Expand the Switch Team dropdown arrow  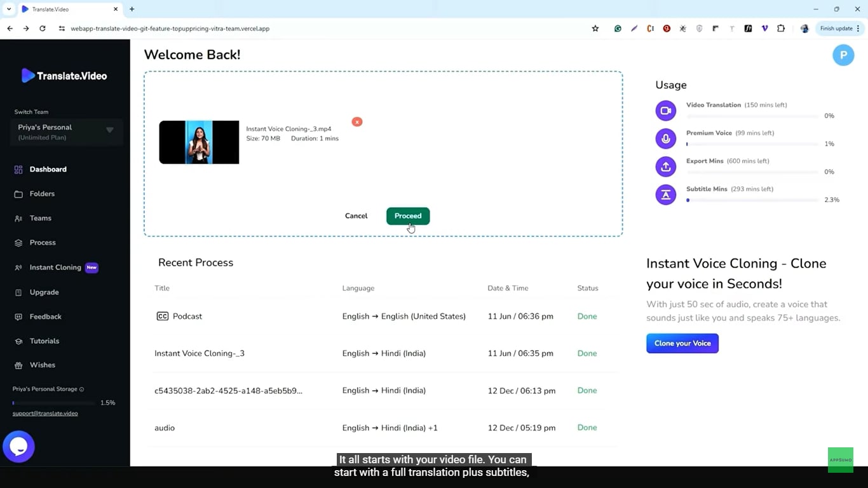tap(110, 130)
